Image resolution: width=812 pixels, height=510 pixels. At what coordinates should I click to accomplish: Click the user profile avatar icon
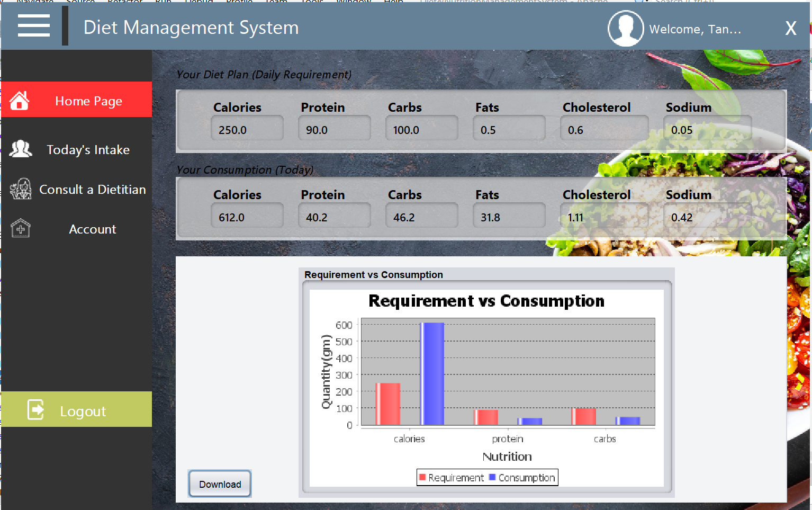(x=626, y=29)
